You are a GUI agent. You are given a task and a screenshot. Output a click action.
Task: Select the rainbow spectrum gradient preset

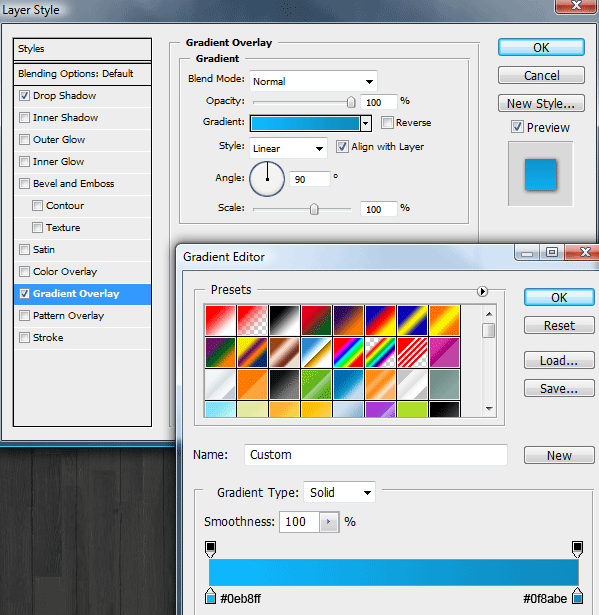coord(348,352)
